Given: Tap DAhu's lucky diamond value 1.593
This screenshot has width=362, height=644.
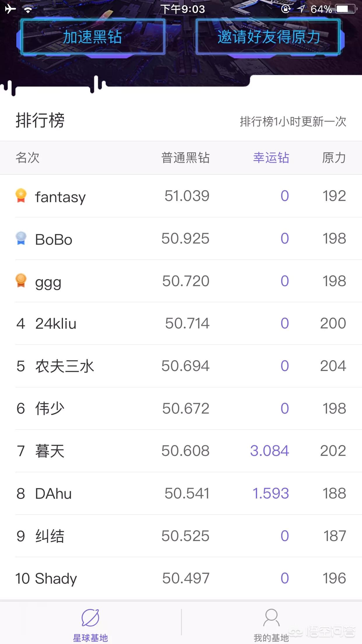Looking at the screenshot, I should (271, 493).
